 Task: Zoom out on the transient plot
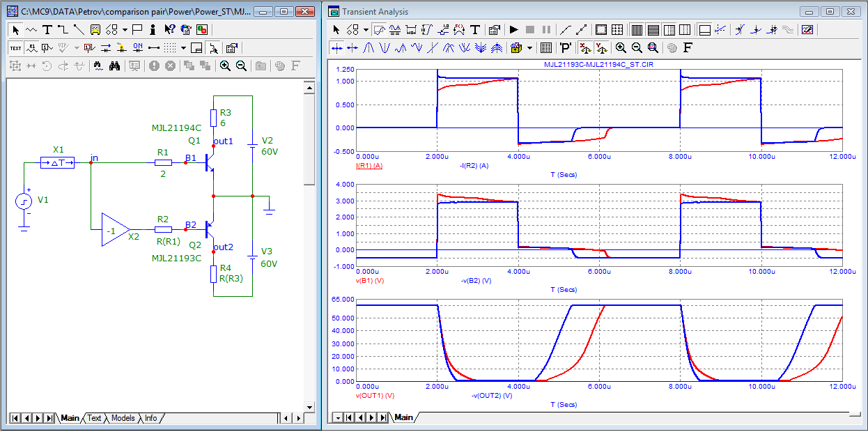[x=637, y=48]
